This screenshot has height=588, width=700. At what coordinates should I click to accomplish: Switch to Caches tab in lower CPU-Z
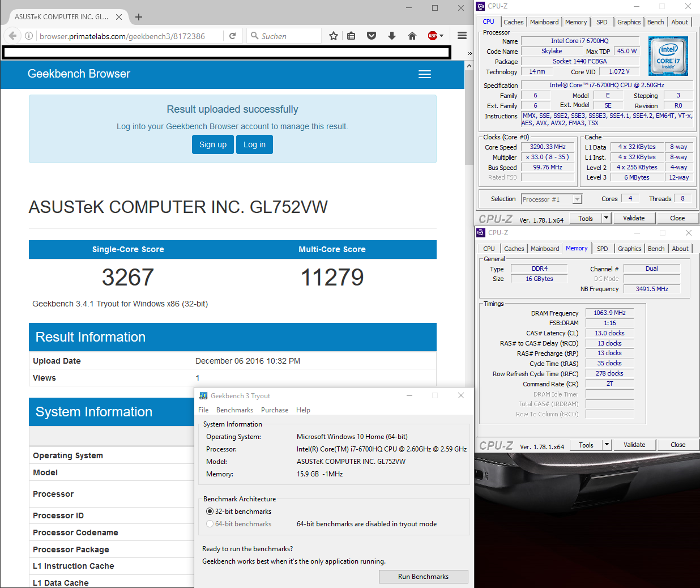click(514, 249)
